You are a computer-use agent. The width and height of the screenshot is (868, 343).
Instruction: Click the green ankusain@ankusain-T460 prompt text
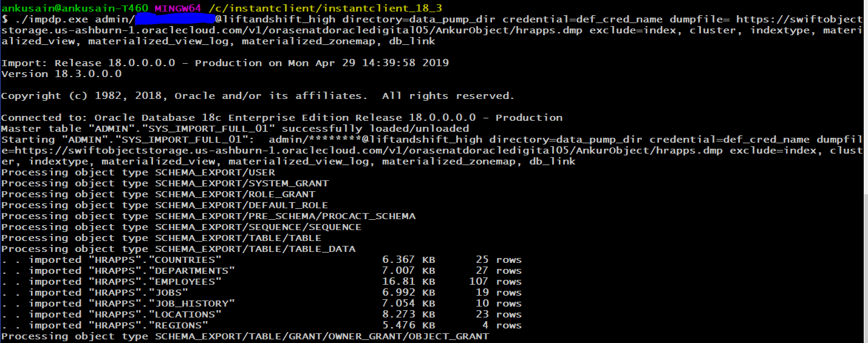[74, 8]
